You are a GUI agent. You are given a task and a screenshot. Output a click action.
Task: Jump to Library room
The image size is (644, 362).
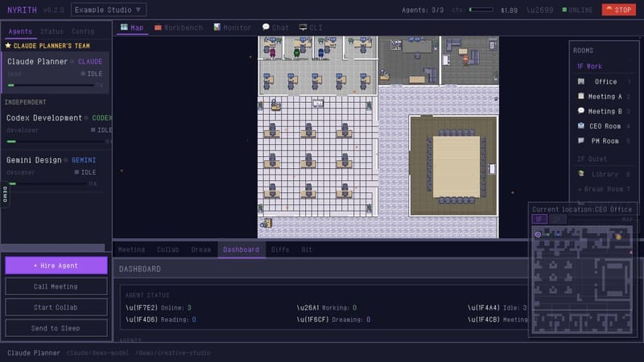604,174
